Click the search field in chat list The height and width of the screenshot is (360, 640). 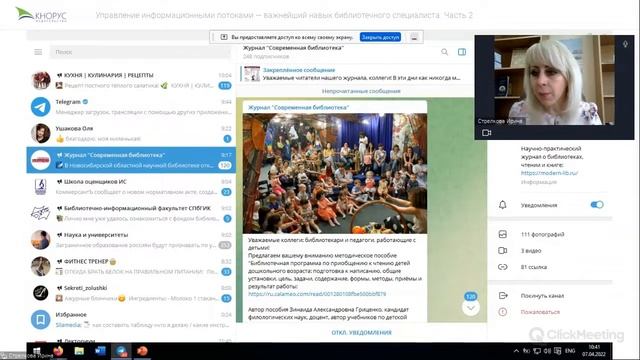pos(140,52)
